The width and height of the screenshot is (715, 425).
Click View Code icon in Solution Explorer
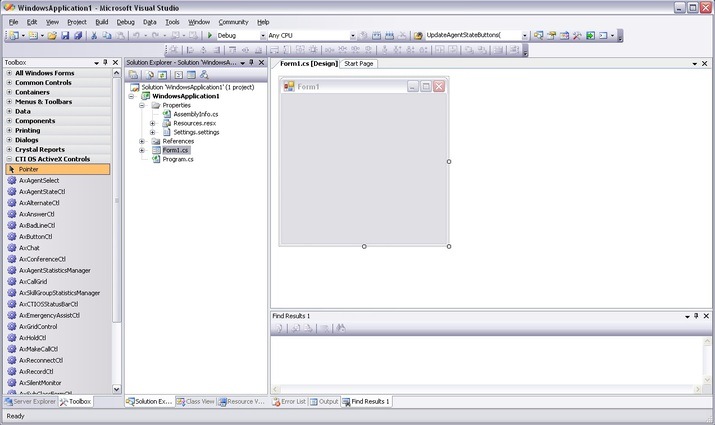[178, 75]
